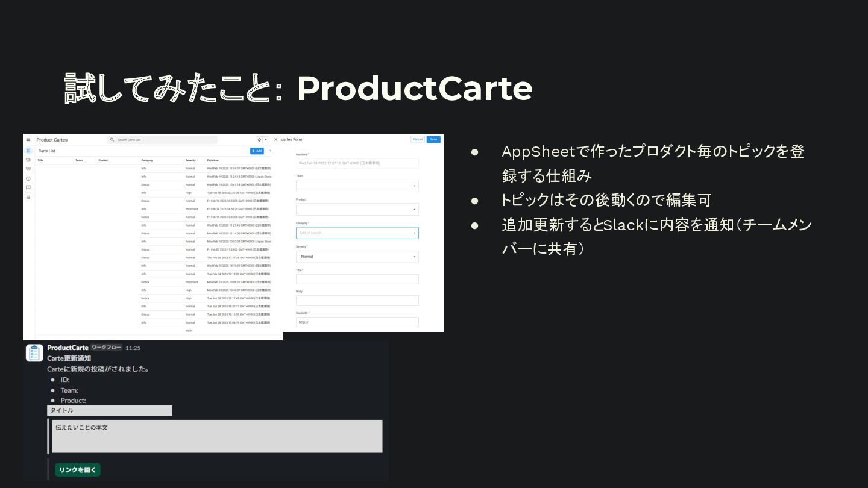The width and height of the screenshot is (868, 488).
Task: Click the Product Cartes app title
Action: pyautogui.click(x=52, y=140)
